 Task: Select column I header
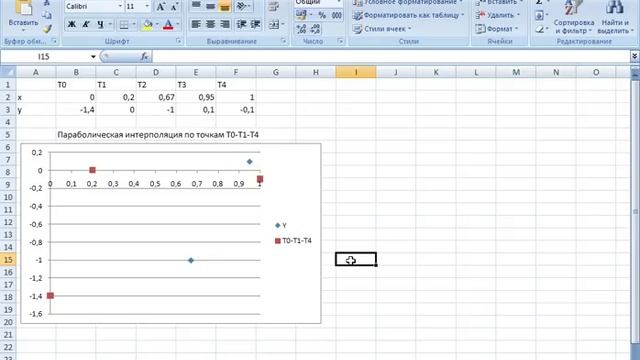pos(356,72)
